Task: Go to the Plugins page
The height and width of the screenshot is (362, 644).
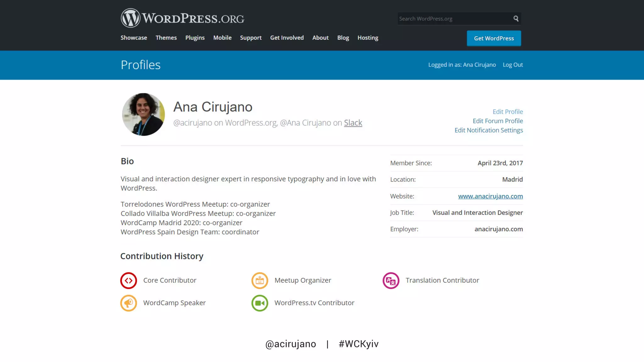Action: click(x=195, y=38)
